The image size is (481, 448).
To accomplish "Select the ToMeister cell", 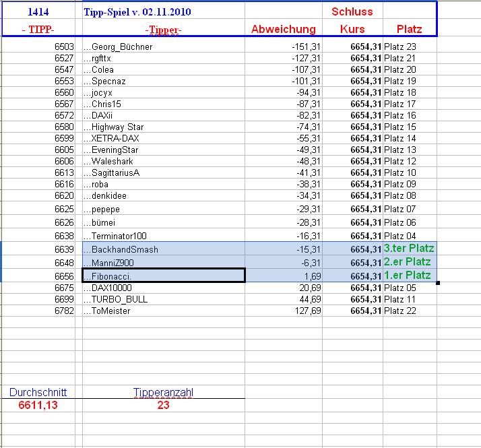I will click(x=164, y=311).
